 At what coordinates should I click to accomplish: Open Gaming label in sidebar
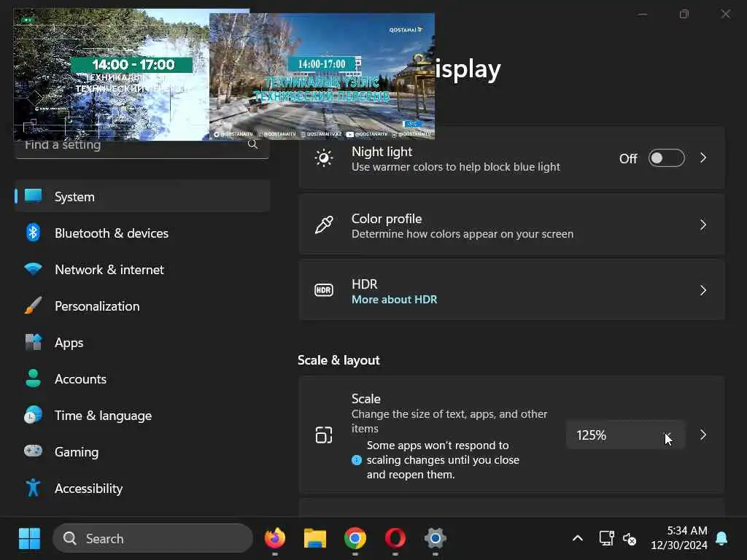[x=77, y=452]
